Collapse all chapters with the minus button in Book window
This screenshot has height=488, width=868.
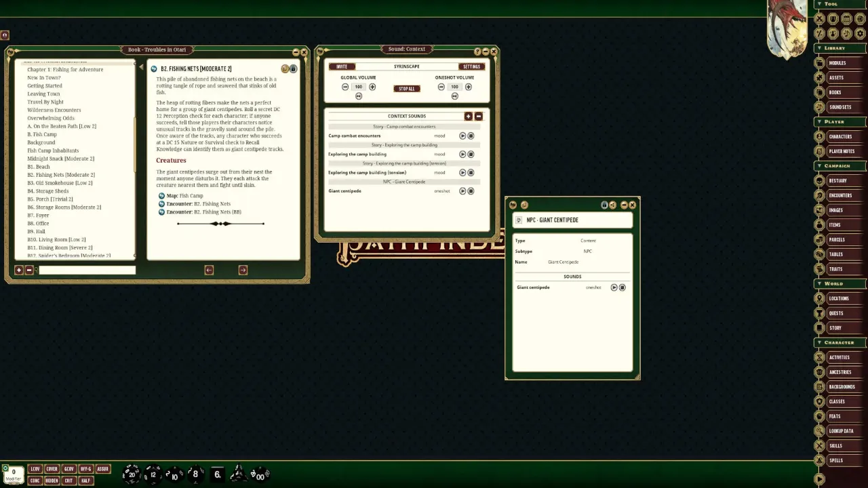[x=28, y=270]
